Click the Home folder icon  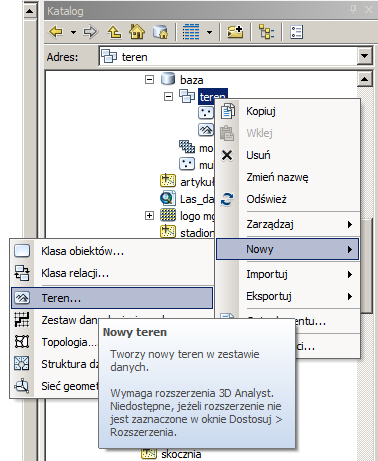click(x=137, y=32)
